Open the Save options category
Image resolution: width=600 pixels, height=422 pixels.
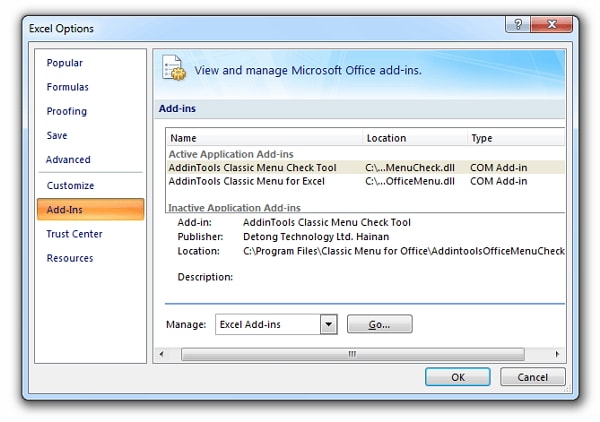[x=57, y=135]
